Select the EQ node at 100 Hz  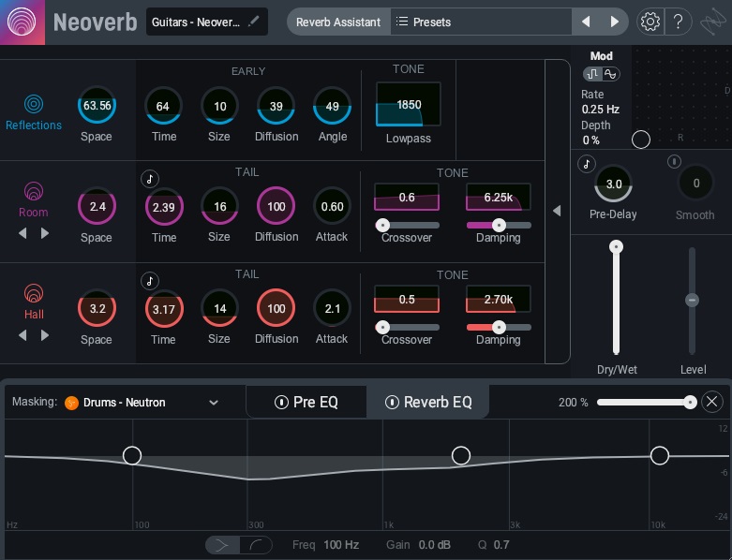click(x=132, y=455)
